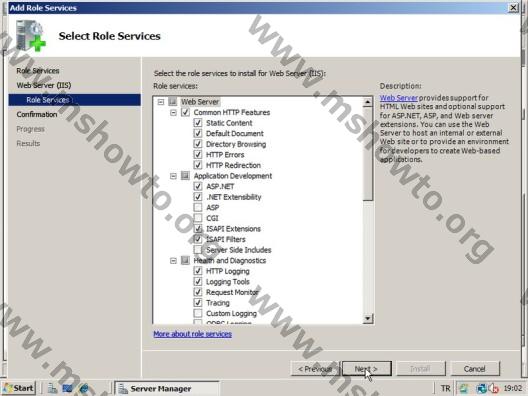Open the PowerShell quick launch icon
This screenshot has height=396, width=528.
pyautogui.click(x=68, y=388)
